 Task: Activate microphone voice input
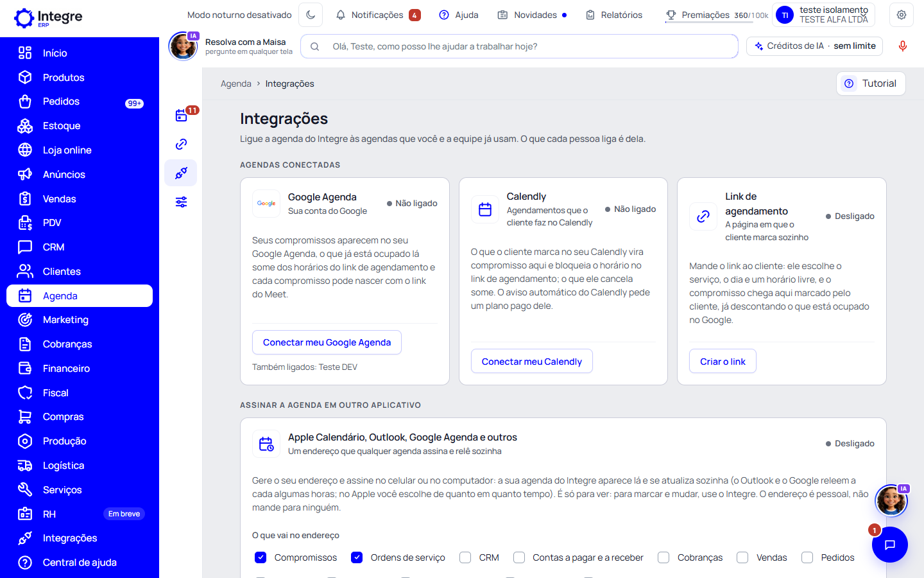[903, 46]
